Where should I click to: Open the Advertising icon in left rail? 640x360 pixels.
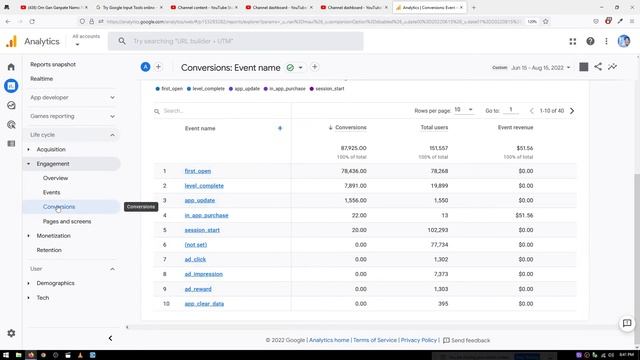11,124
